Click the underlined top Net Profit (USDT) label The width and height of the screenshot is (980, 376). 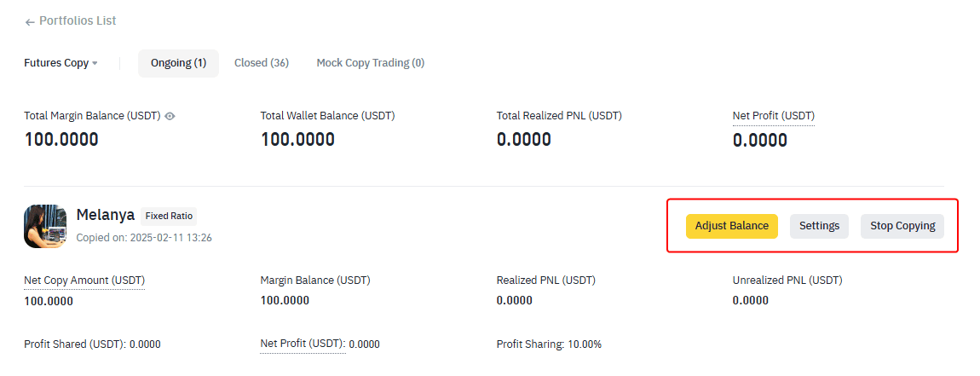click(x=773, y=116)
